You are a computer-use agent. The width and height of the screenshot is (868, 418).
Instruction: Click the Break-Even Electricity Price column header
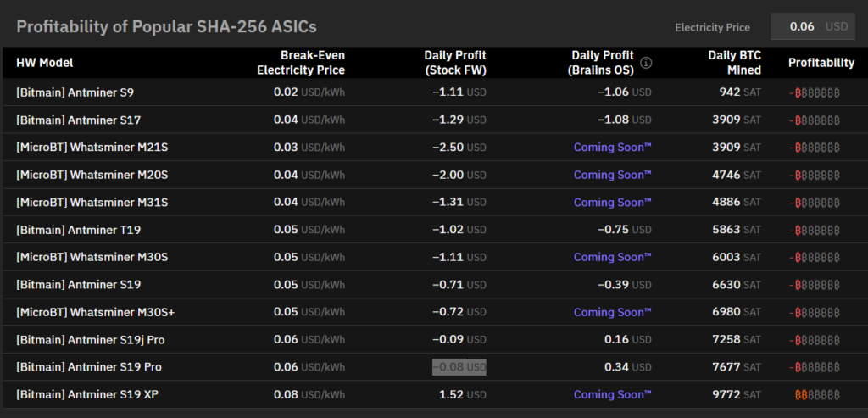[x=301, y=63]
